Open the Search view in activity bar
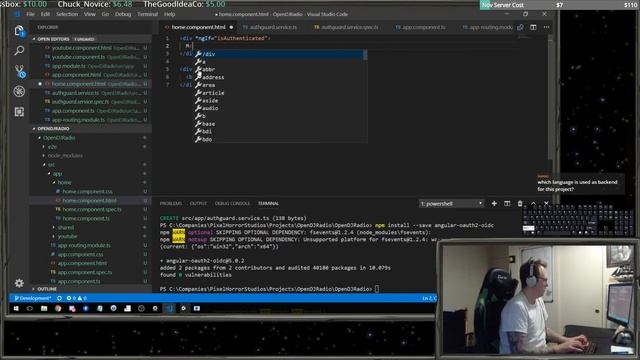The image size is (640, 360). [19, 51]
